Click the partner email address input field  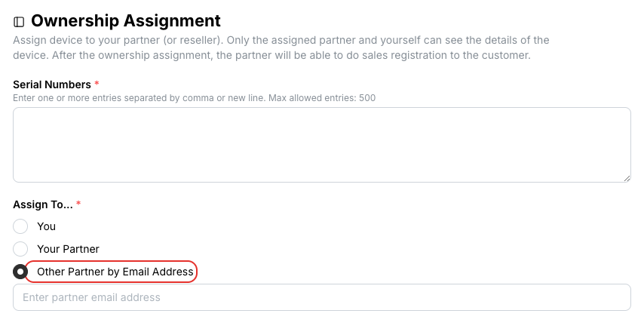321,297
